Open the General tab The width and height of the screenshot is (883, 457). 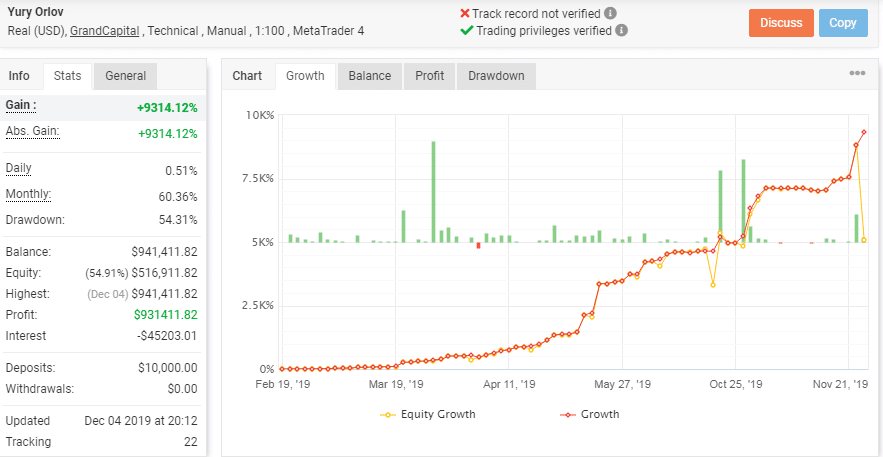(126, 76)
